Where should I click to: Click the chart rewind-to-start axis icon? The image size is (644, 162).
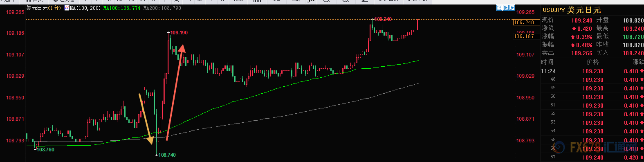pos(499,8)
